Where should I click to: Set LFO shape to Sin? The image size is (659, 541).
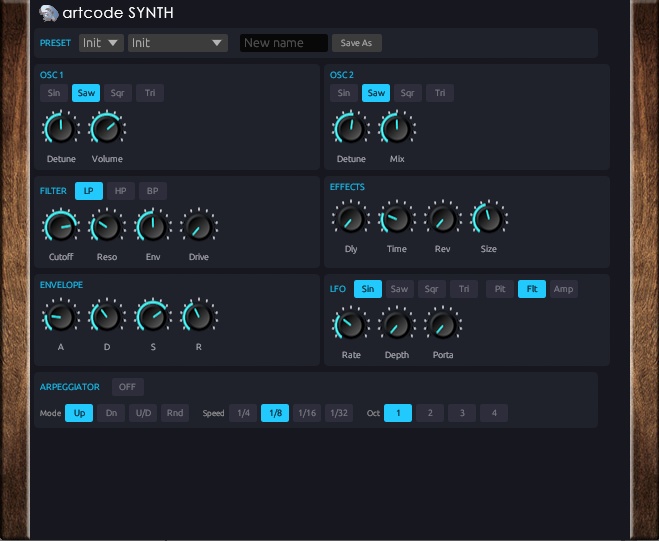[x=368, y=289]
